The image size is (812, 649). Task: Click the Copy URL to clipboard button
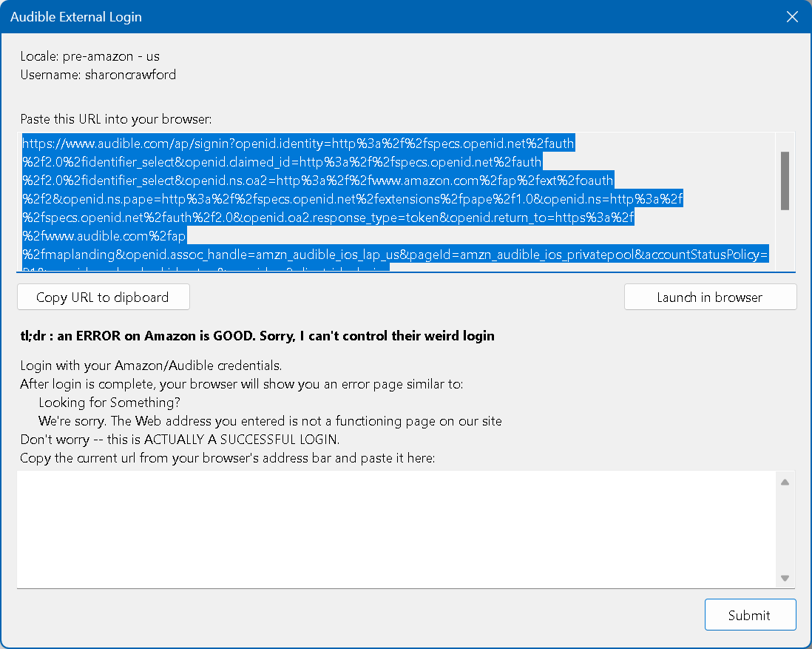pyautogui.click(x=103, y=297)
